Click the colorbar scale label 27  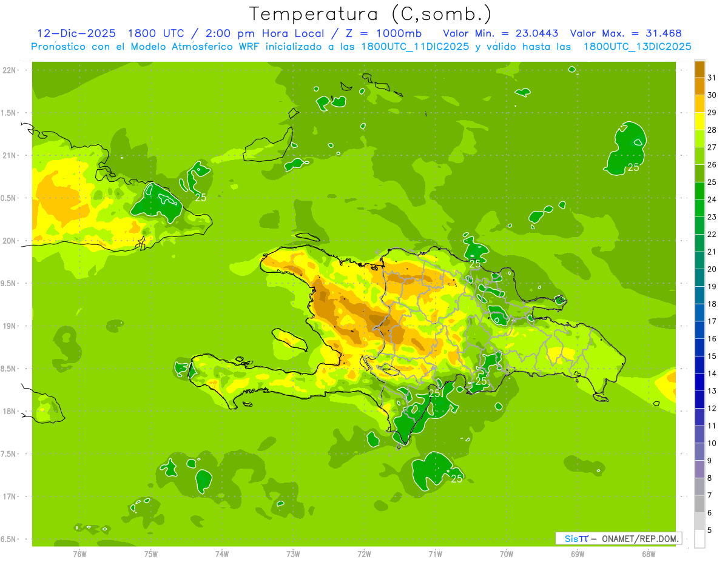[x=712, y=147]
